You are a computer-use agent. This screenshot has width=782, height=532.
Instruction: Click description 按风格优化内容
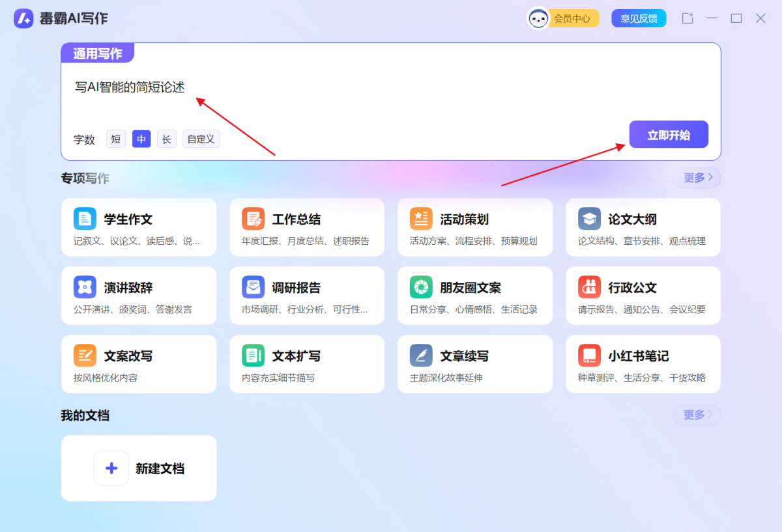point(106,378)
